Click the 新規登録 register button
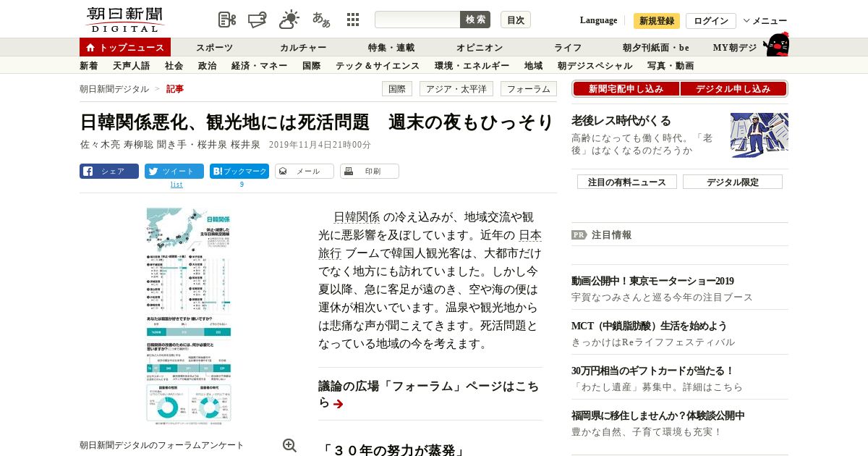 point(657,21)
